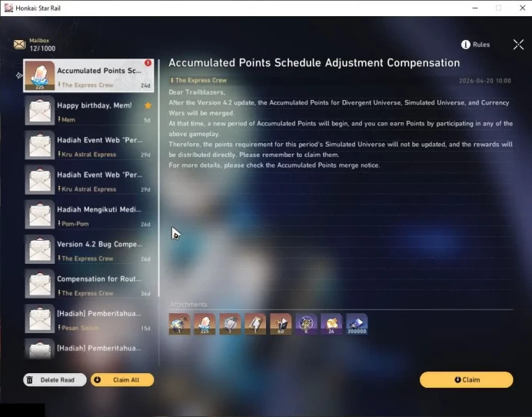This screenshot has height=417, width=532.
Task: Open Version 4.2 Bug Compe... mail
Action: pos(90,249)
